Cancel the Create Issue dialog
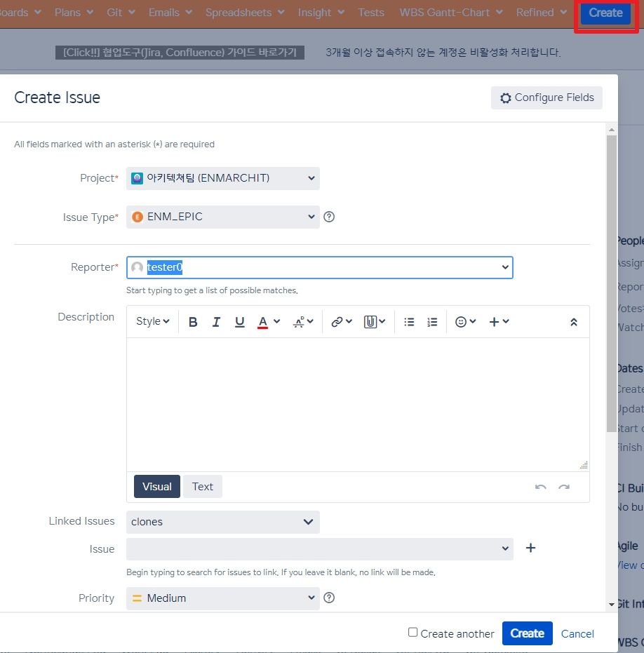This screenshot has width=644, height=653. 577,634
